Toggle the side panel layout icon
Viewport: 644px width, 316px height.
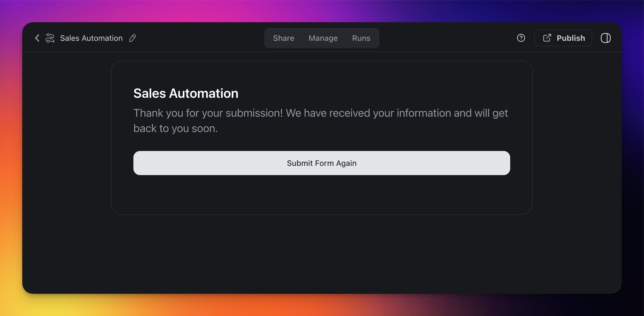coord(605,38)
